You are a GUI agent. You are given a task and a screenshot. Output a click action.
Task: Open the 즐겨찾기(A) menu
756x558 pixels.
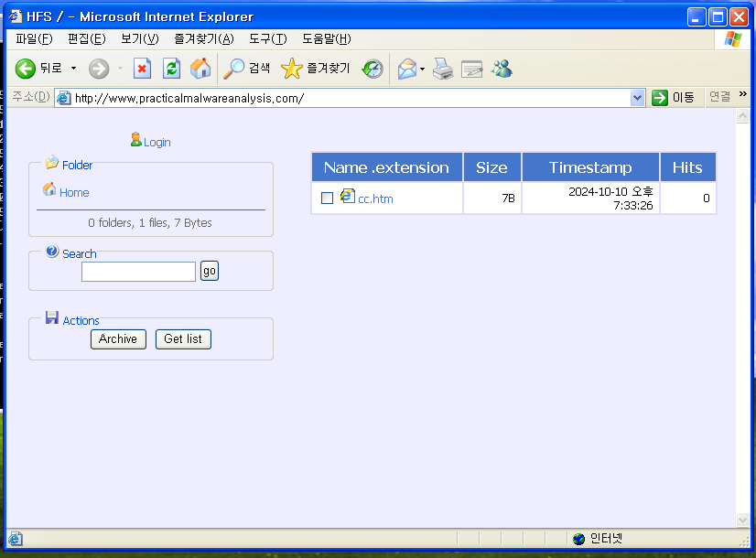pyautogui.click(x=203, y=38)
